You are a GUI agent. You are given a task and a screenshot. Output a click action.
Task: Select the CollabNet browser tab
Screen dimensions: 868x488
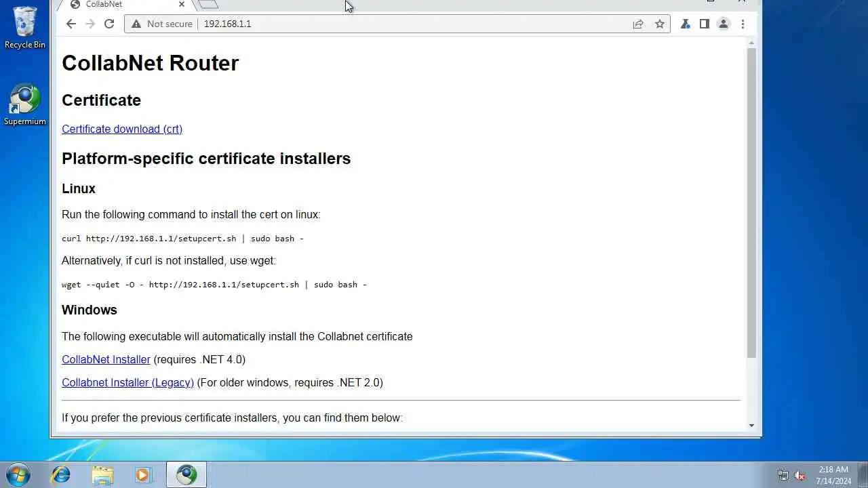pos(125,4)
